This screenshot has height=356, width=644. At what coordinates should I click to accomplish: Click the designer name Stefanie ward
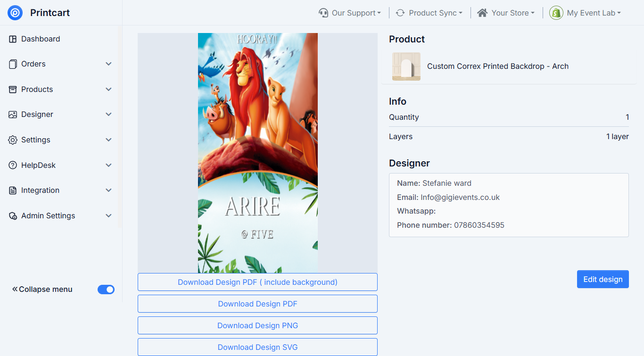pyautogui.click(x=447, y=183)
